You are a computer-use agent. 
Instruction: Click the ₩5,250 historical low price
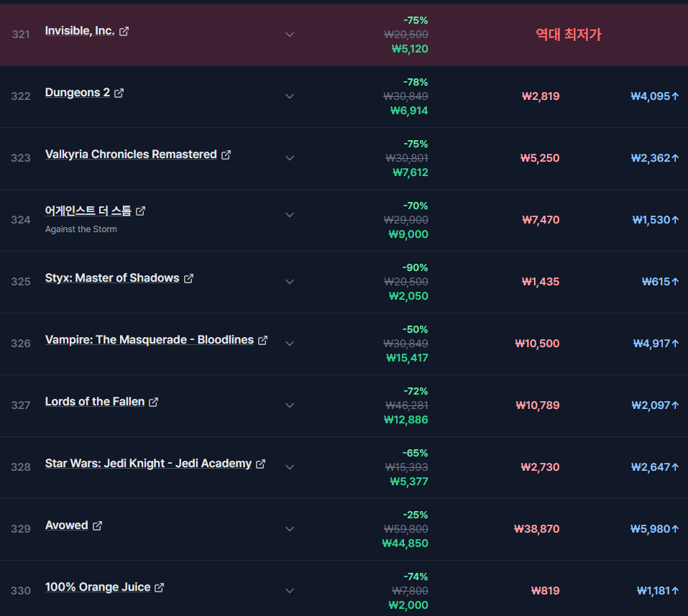coord(540,158)
